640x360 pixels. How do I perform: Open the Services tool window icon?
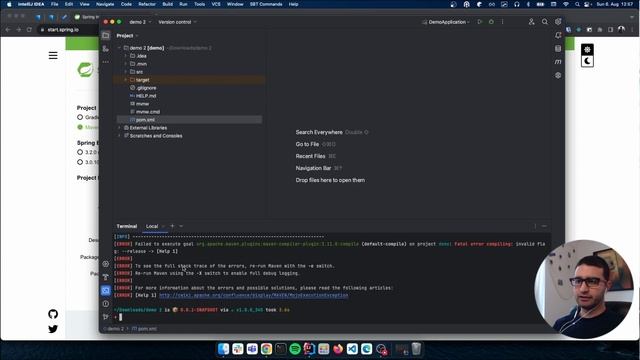[x=106, y=264]
